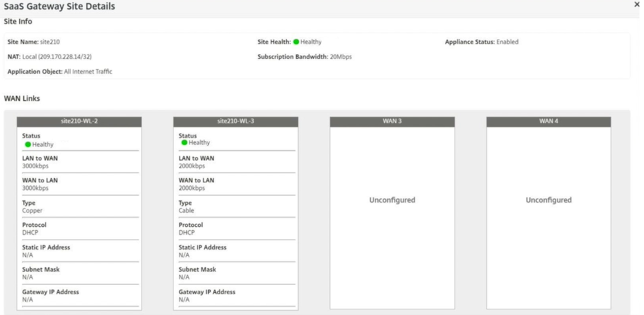Select the WAN 4 card header

[x=549, y=122]
